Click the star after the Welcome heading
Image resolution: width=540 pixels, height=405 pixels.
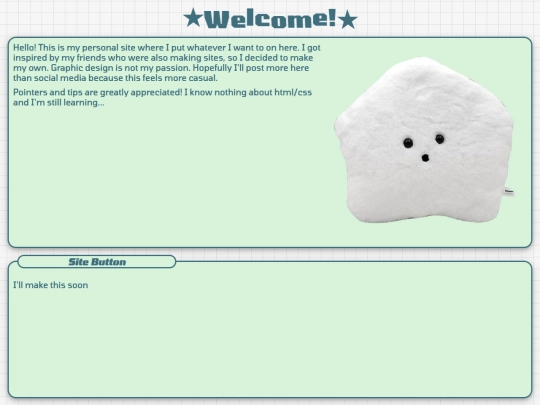point(348,20)
